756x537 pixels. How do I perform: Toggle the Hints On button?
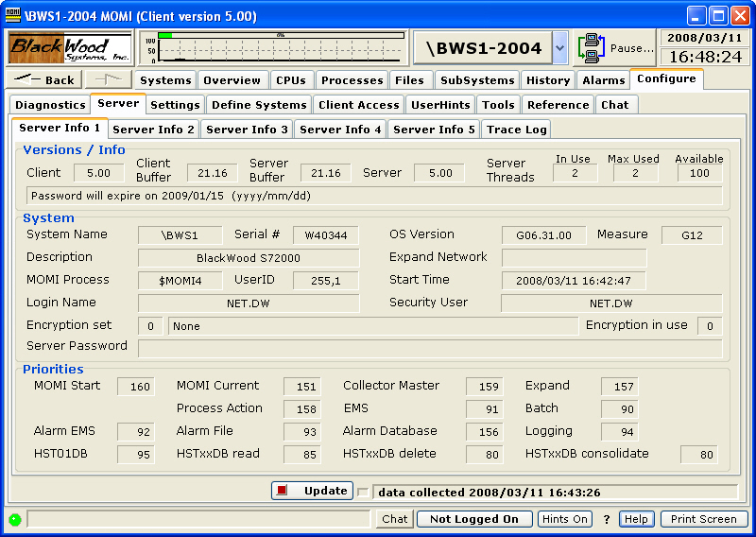(x=564, y=519)
